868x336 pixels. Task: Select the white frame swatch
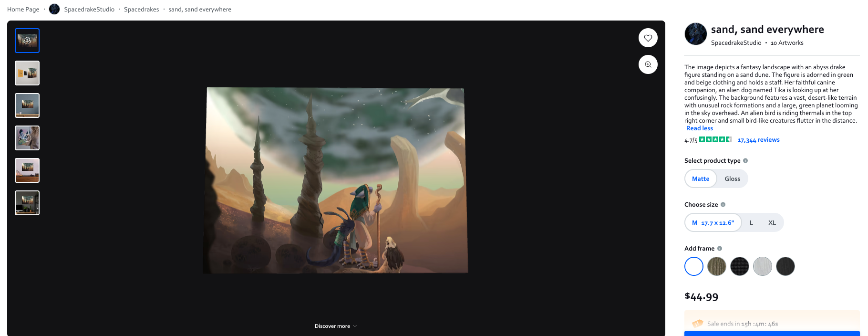[x=763, y=266]
